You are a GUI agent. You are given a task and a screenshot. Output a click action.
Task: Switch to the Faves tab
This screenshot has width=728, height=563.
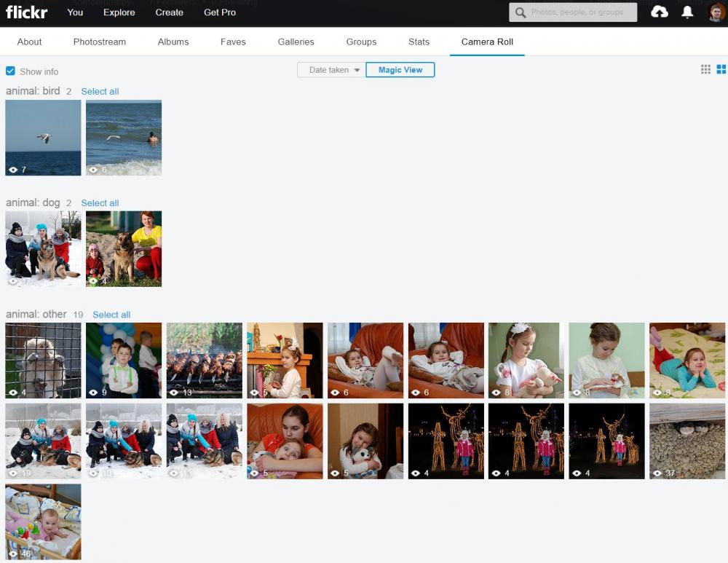point(233,42)
